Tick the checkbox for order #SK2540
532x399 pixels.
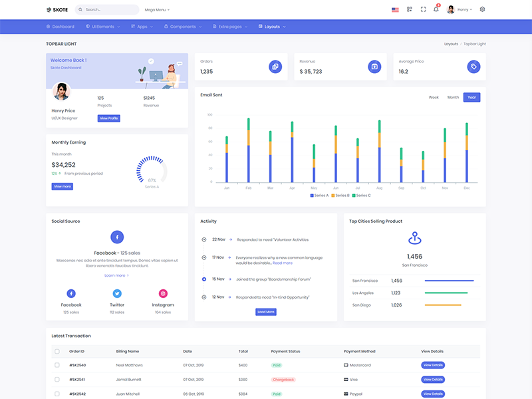pyautogui.click(x=57, y=365)
